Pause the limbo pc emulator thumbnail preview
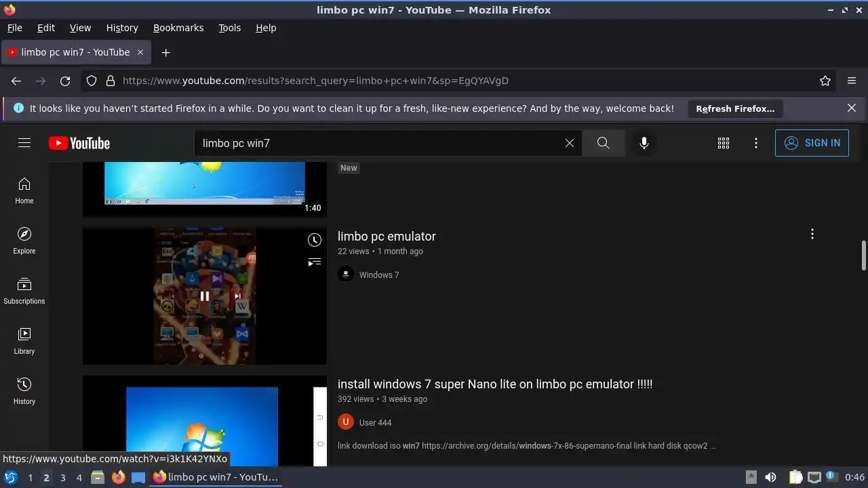Screen dimensions: 868x488 click(x=204, y=296)
